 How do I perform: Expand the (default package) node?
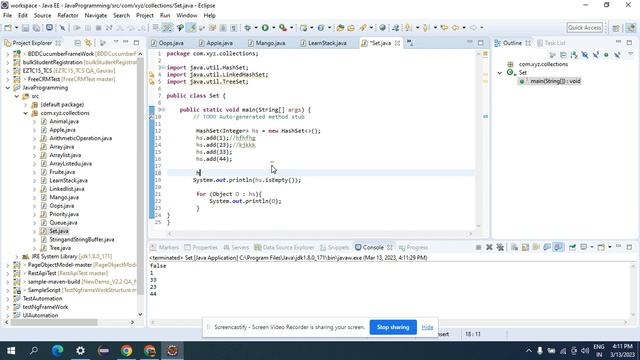[25, 104]
